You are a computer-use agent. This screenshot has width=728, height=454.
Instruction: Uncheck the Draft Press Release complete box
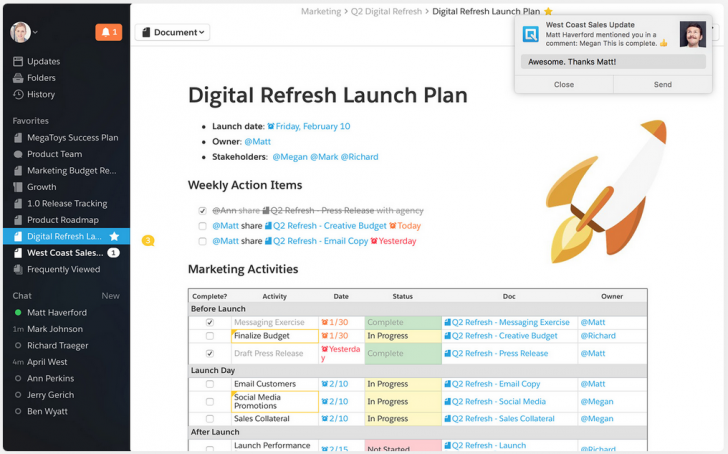210,353
